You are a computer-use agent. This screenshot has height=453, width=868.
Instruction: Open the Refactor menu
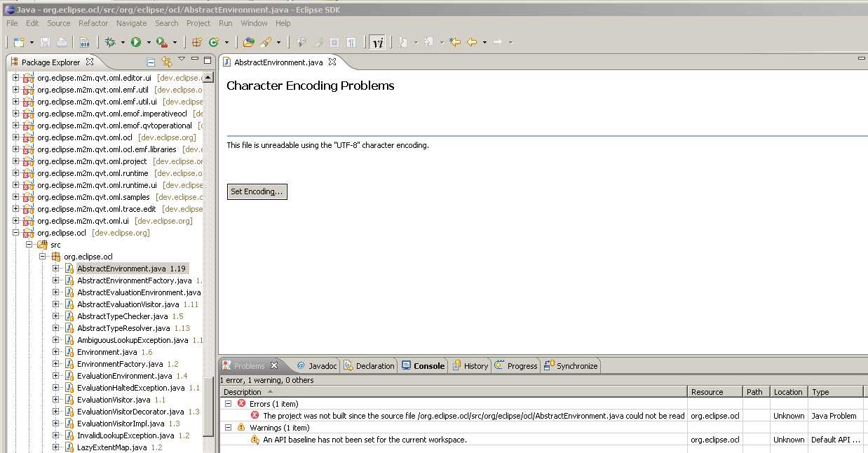(x=93, y=23)
